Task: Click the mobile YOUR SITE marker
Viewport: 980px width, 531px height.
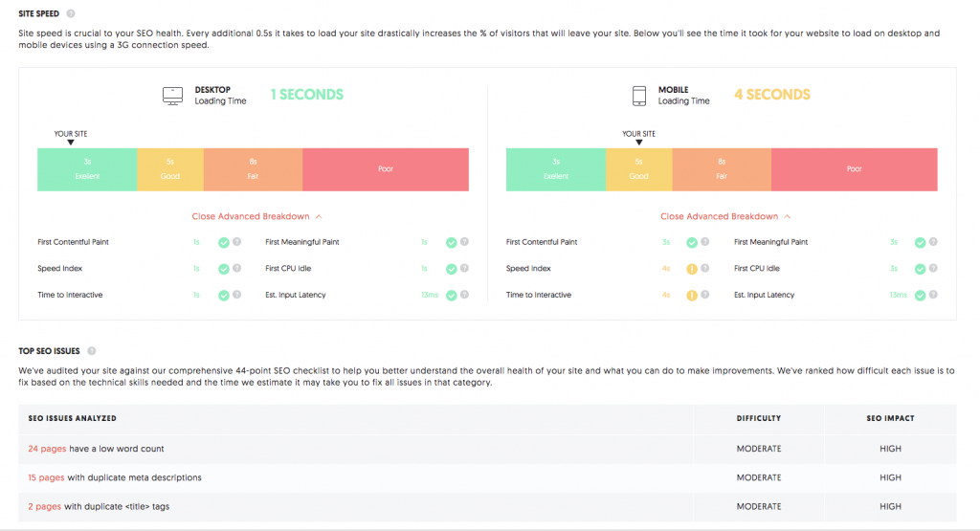Action: point(638,138)
